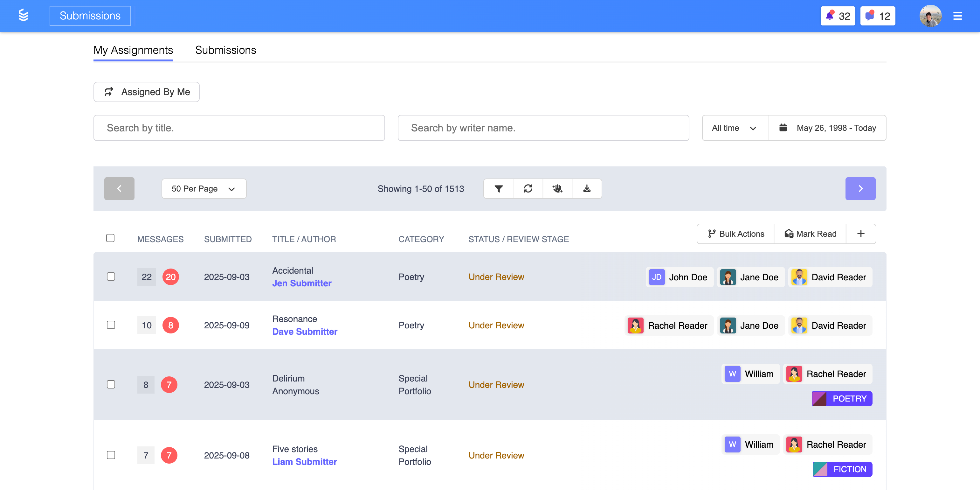Click the refresh list icon
Viewport: 980px width, 490px height.
pos(528,188)
